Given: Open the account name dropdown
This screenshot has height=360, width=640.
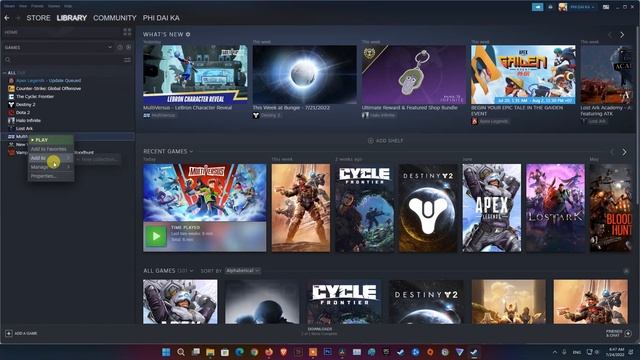Looking at the screenshot, I should click(582, 7).
